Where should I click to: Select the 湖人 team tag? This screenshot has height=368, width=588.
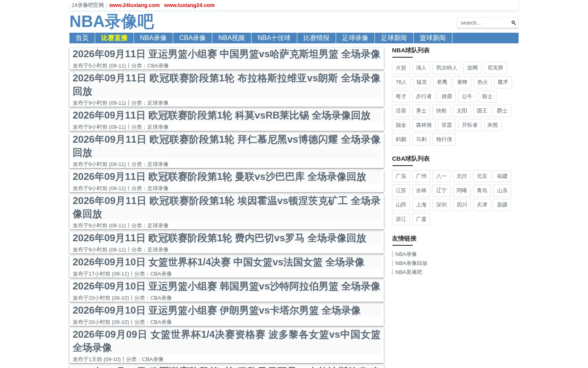[x=421, y=68]
